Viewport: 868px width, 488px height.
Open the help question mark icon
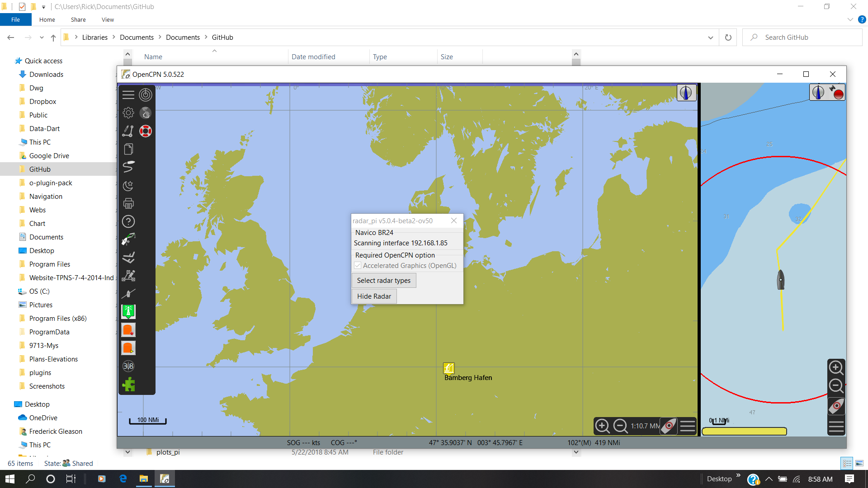click(x=128, y=221)
